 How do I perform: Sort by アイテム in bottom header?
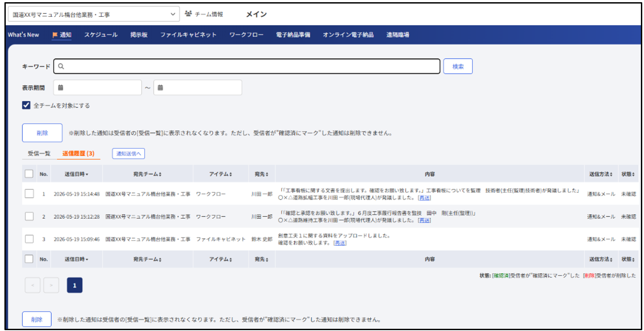tap(221, 259)
